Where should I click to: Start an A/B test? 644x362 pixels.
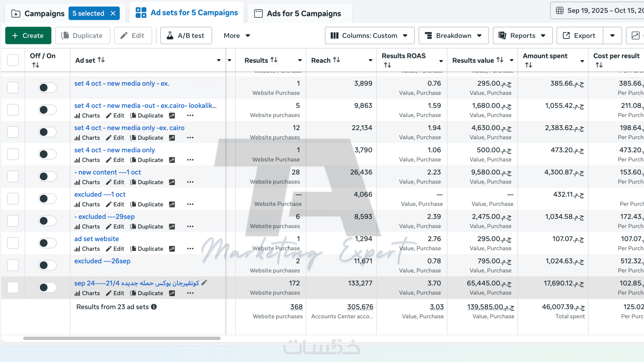[186, 36]
